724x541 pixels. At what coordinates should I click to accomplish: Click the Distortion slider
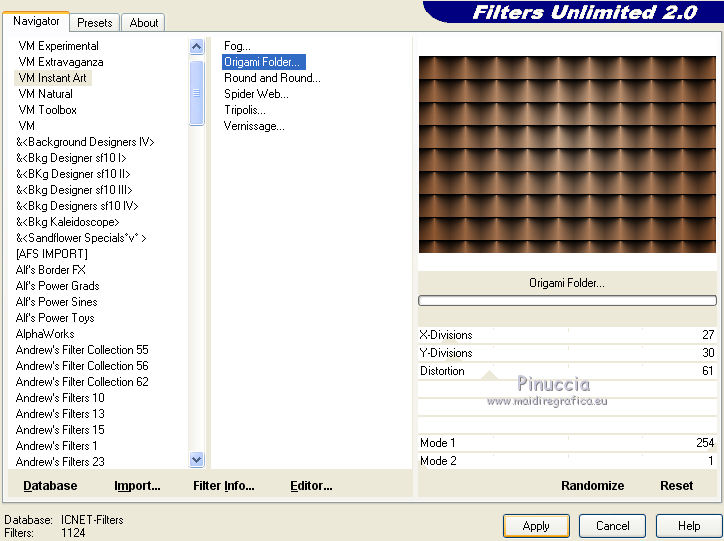[x=567, y=371]
